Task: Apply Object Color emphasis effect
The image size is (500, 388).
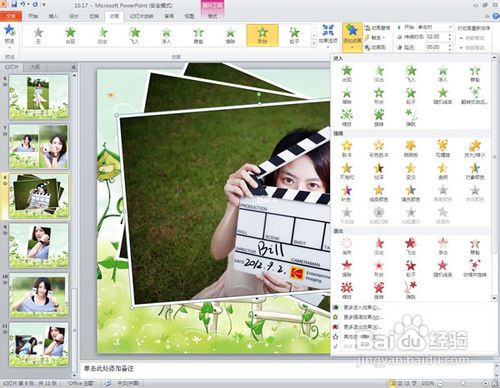Action: coord(475,171)
